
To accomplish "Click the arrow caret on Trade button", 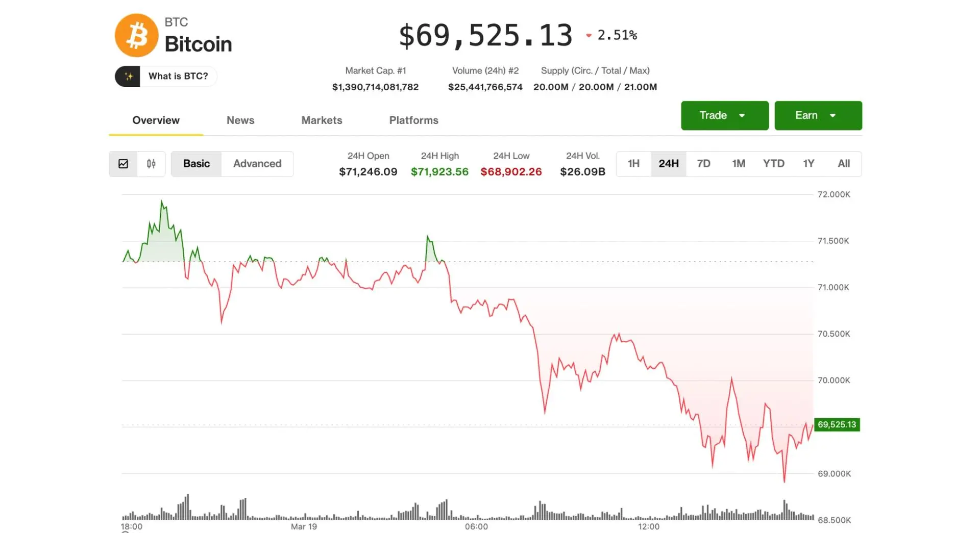I will click(x=742, y=116).
